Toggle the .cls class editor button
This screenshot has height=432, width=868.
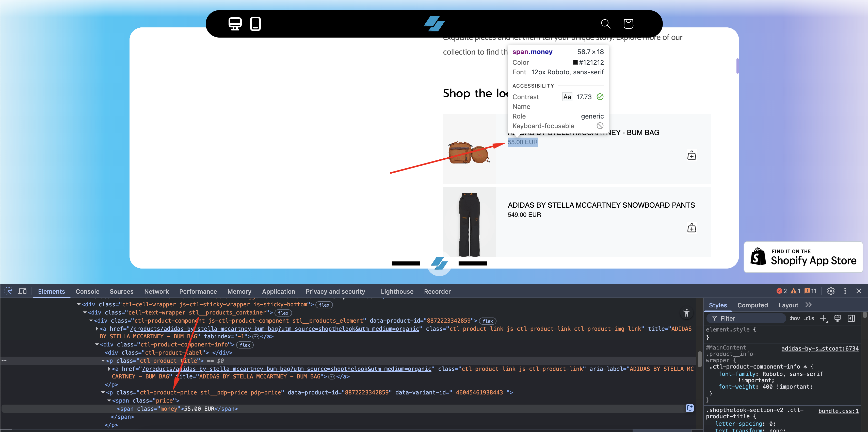point(809,319)
